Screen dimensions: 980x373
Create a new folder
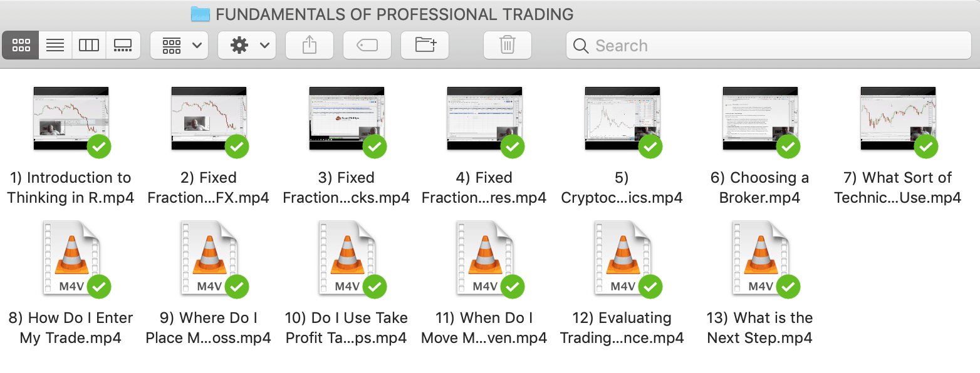[425, 46]
